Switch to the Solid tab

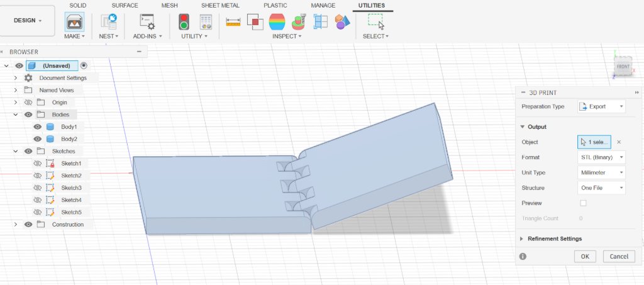pos(77,5)
